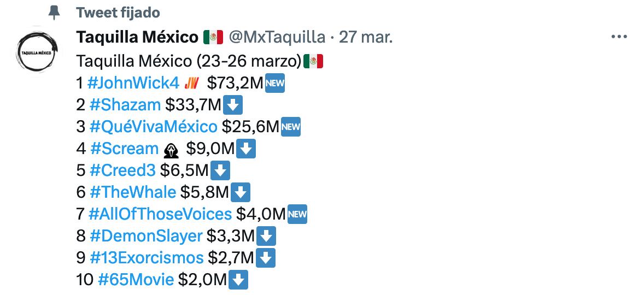Open the Taquilla México account name

(137, 37)
